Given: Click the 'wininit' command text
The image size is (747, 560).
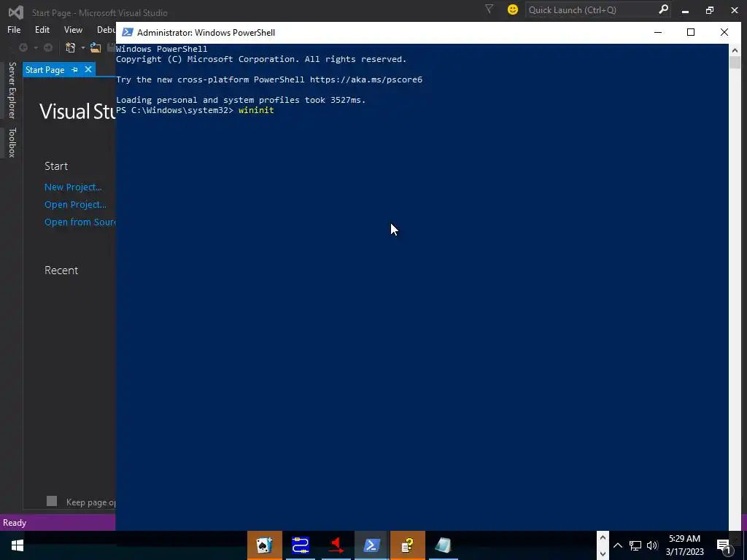Looking at the screenshot, I should (x=256, y=110).
